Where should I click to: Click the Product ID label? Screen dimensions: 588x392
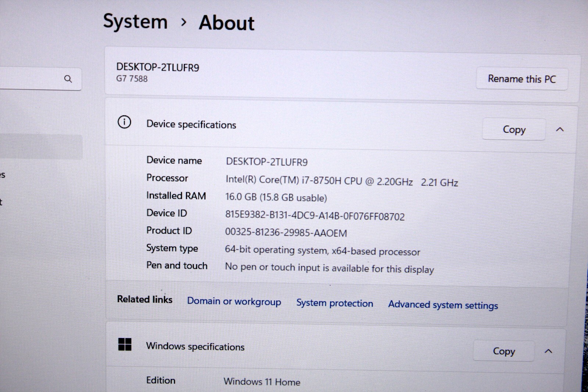point(169,231)
